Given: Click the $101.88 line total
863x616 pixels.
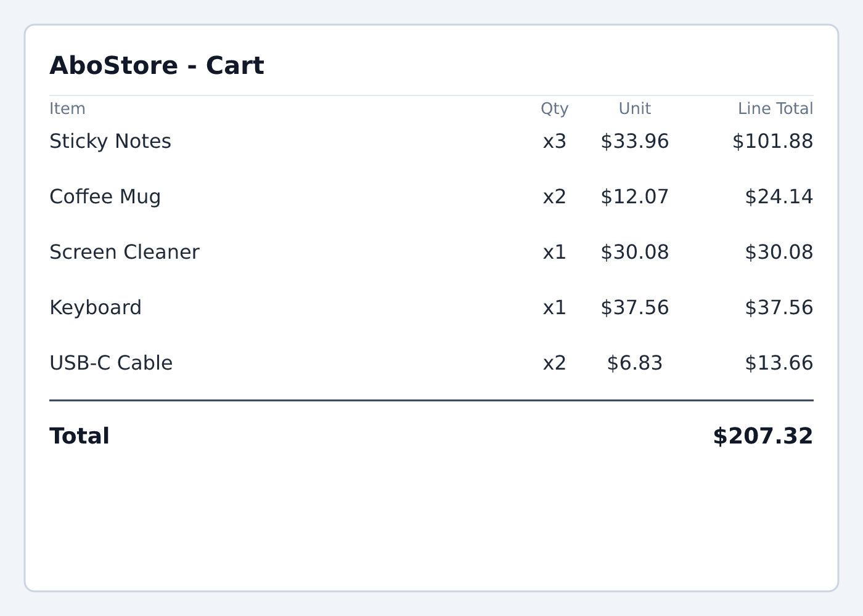Looking at the screenshot, I should pos(773,142).
